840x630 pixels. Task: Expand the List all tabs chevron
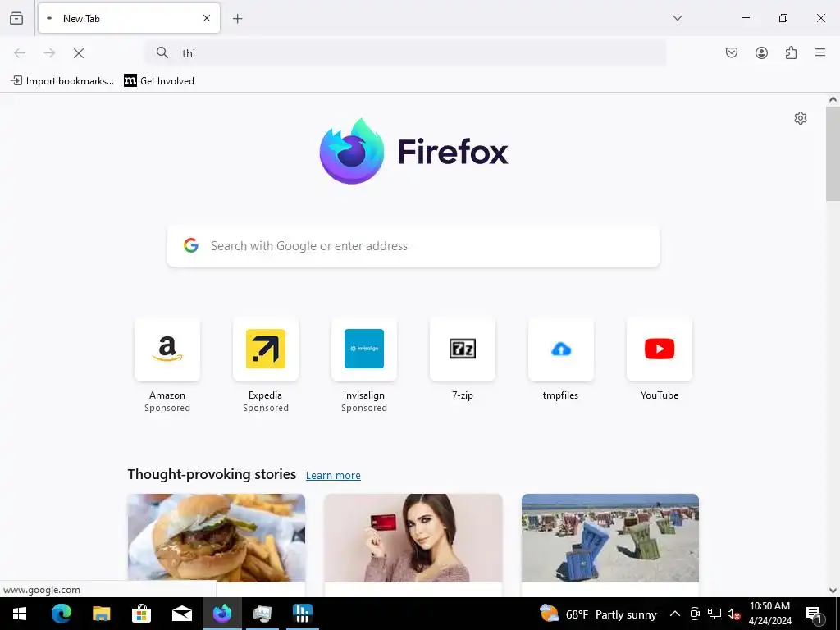pos(678,18)
